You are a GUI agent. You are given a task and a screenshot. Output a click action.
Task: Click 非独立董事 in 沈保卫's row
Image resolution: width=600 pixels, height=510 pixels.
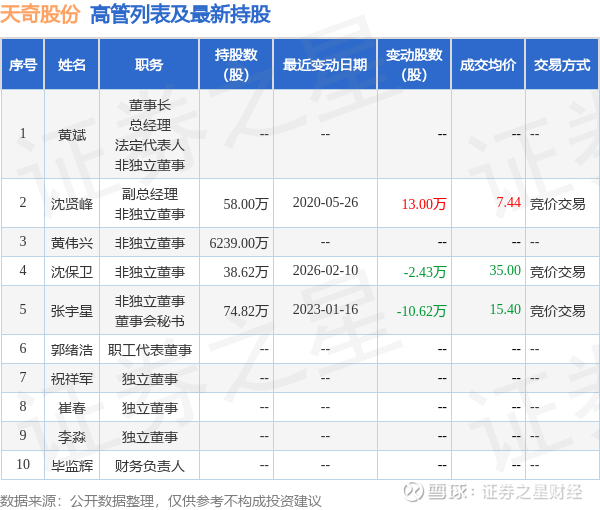[150, 272]
